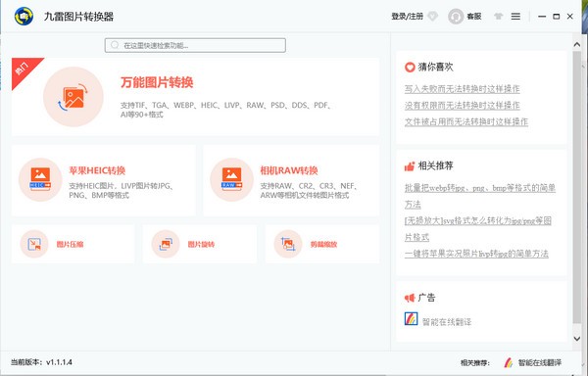Open status bar 智能在线翻译 link
This screenshot has height=376, width=588.
540,363
